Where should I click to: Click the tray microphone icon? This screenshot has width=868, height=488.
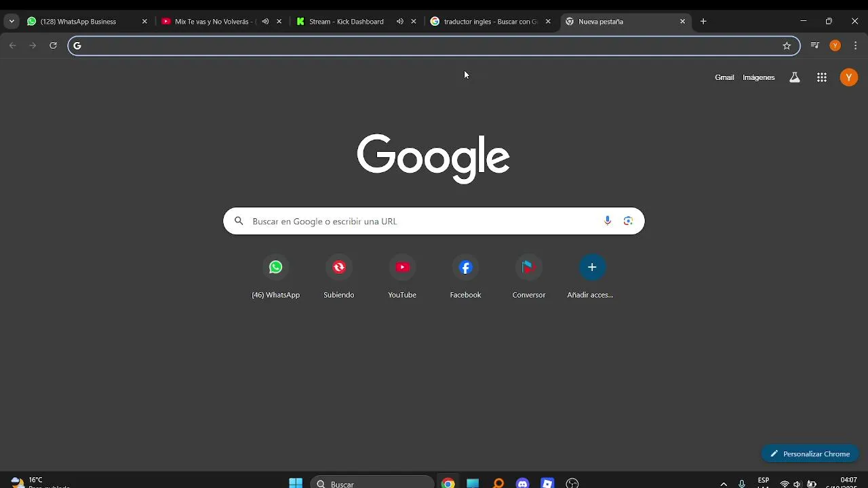[742, 484]
